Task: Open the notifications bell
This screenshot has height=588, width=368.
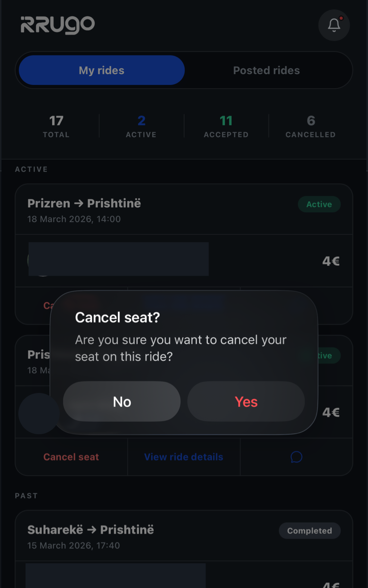Action: (334, 25)
